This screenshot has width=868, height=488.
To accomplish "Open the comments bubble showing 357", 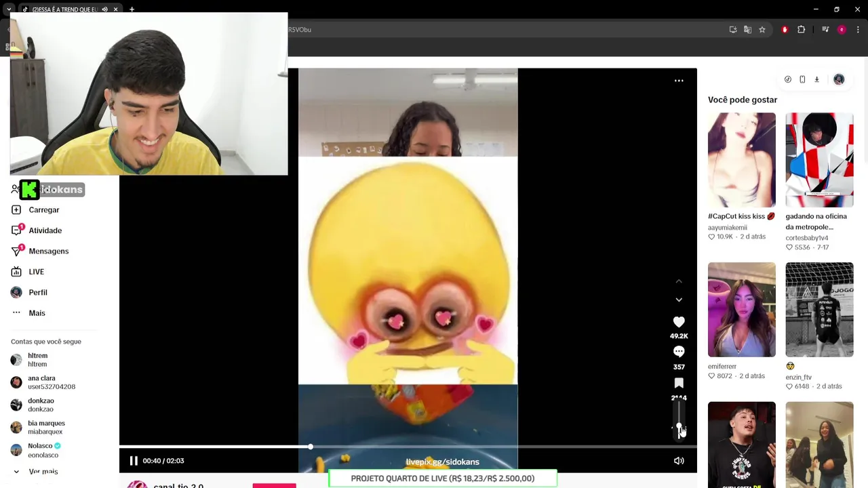I will click(x=679, y=352).
